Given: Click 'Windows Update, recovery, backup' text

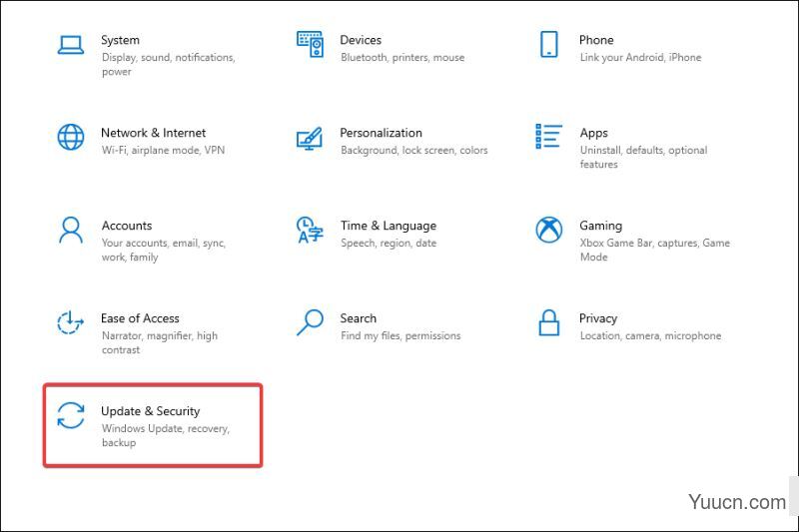Looking at the screenshot, I should pos(166,435).
